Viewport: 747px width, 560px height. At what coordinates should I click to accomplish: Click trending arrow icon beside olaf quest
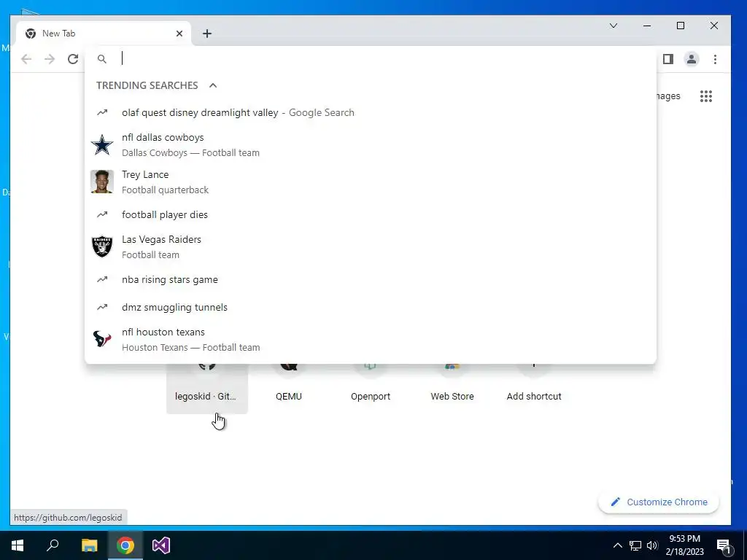[102, 113]
